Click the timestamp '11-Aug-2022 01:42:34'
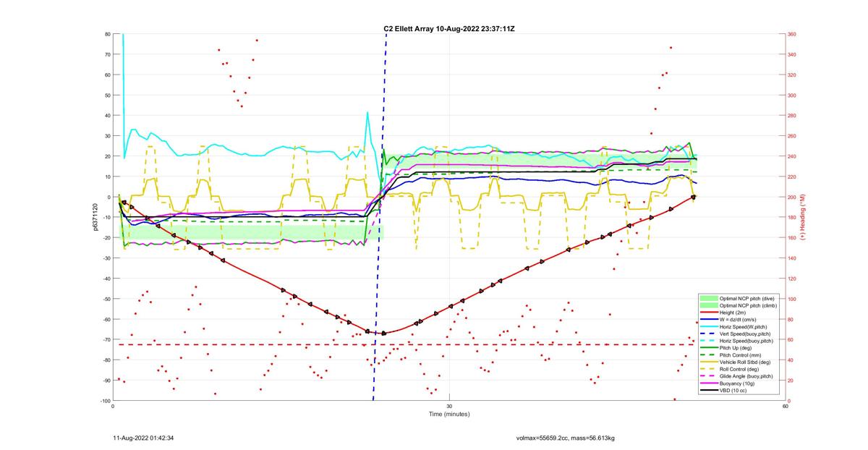The height and width of the screenshot is (450, 868). point(143,438)
